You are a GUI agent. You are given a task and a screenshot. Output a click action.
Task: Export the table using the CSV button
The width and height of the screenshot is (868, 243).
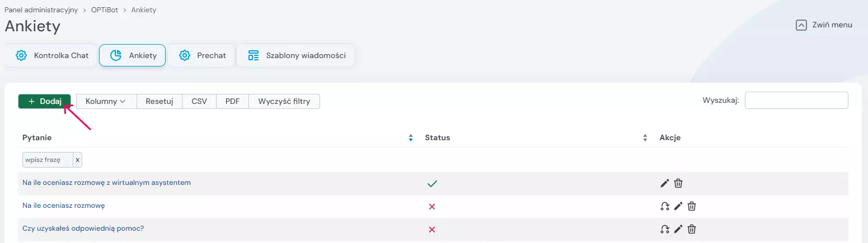tap(199, 101)
